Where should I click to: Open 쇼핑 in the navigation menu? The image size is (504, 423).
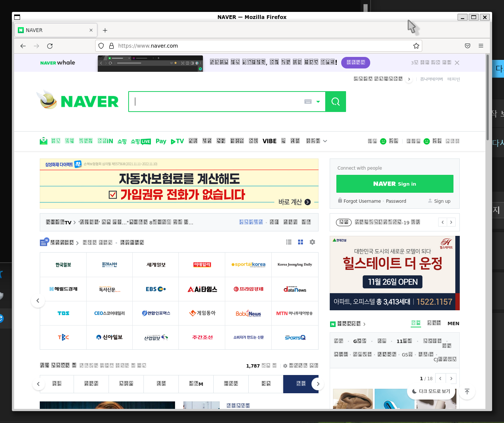(x=122, y=141)
